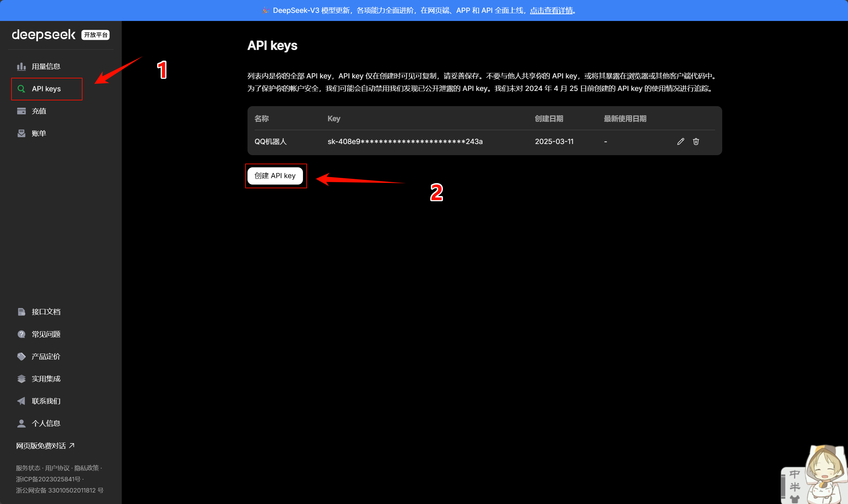Click the masked key sk-408e9...243a
This screenshot has height=504, width=848.
pos(405,142)
